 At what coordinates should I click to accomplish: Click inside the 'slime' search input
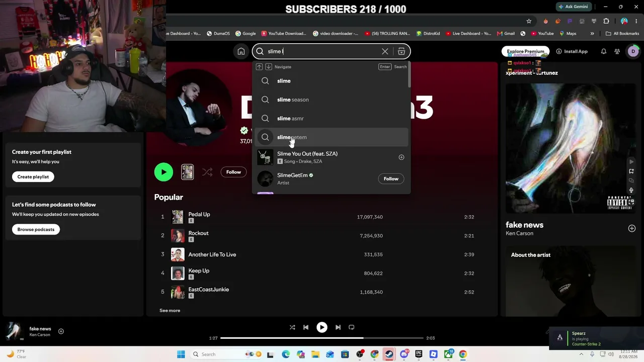[322, 51]
